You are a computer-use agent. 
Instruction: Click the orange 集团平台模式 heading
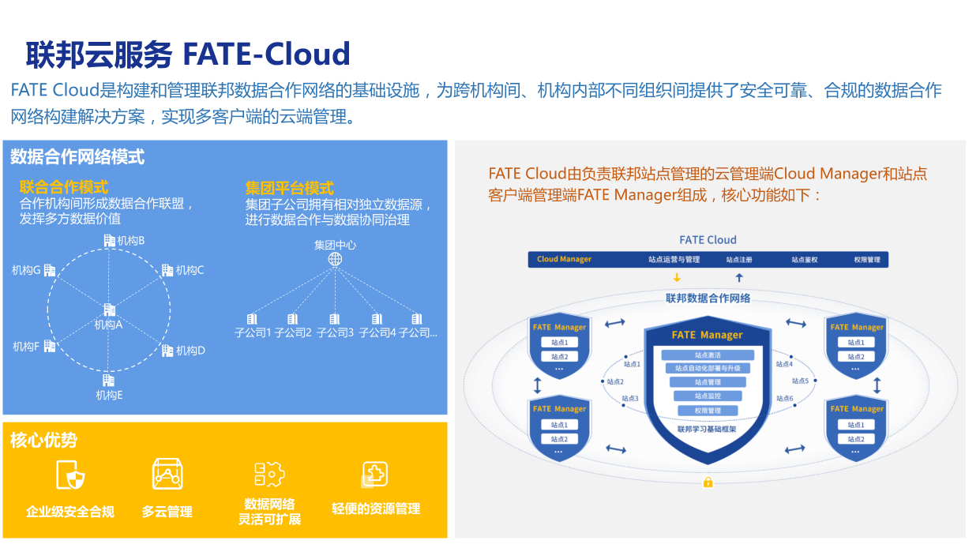pos(290,188)
